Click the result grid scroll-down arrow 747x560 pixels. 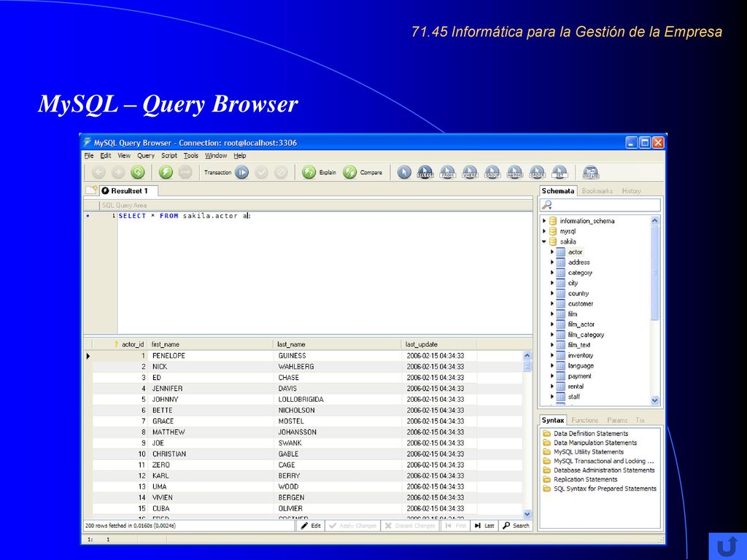click(527, 514)
